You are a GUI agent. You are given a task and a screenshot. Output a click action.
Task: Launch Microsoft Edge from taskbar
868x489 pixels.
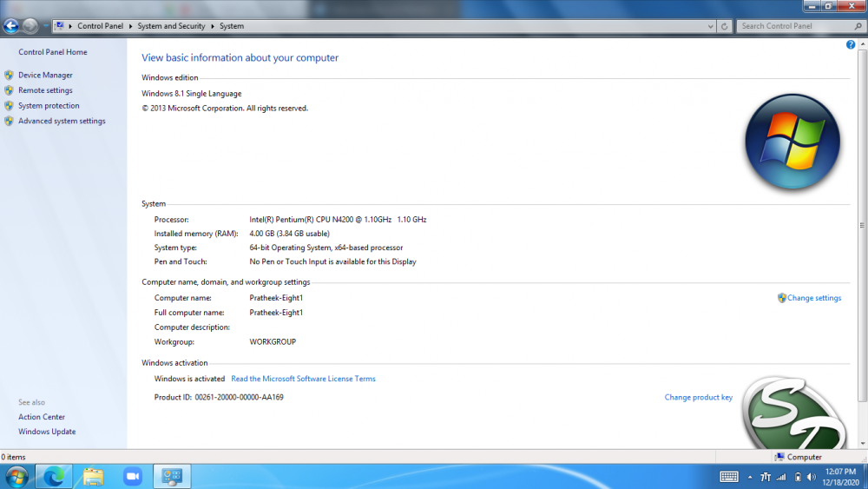[x=54, y=476]
